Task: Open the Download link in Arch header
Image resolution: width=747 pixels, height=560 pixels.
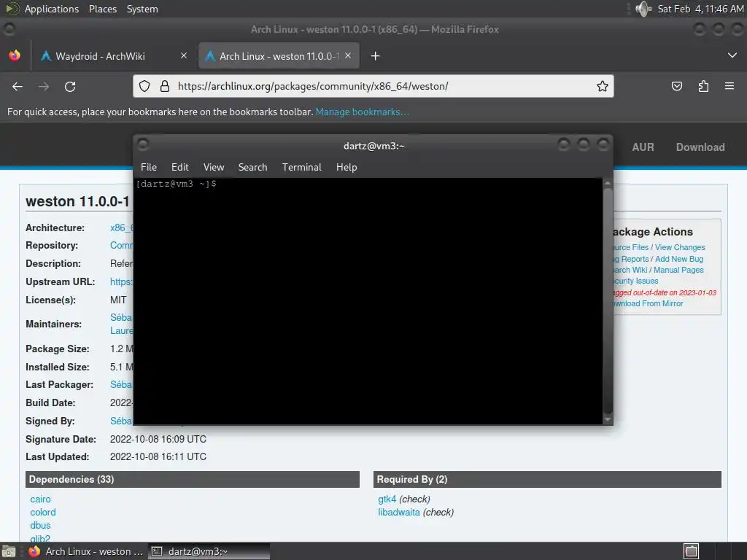Action: tap(700, 147)
